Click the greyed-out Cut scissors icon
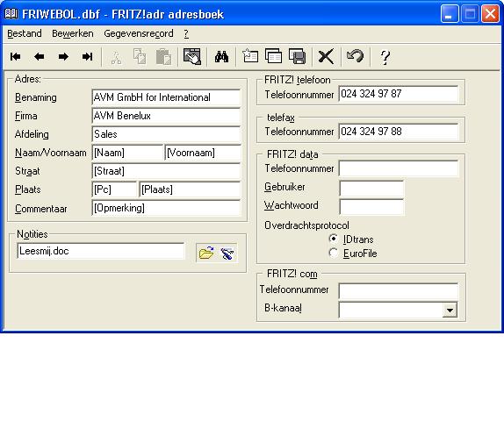Viewport: 504px width, 443px height. (116, 57)
